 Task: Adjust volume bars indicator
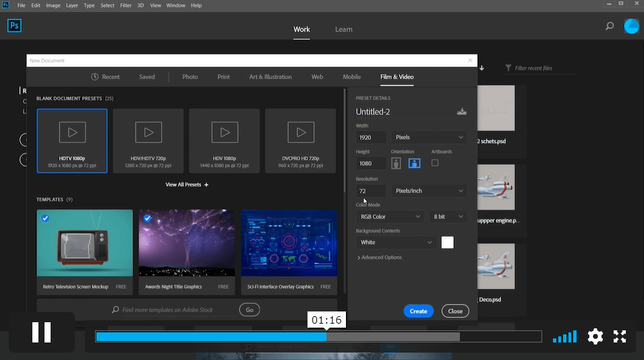(564, 336)
